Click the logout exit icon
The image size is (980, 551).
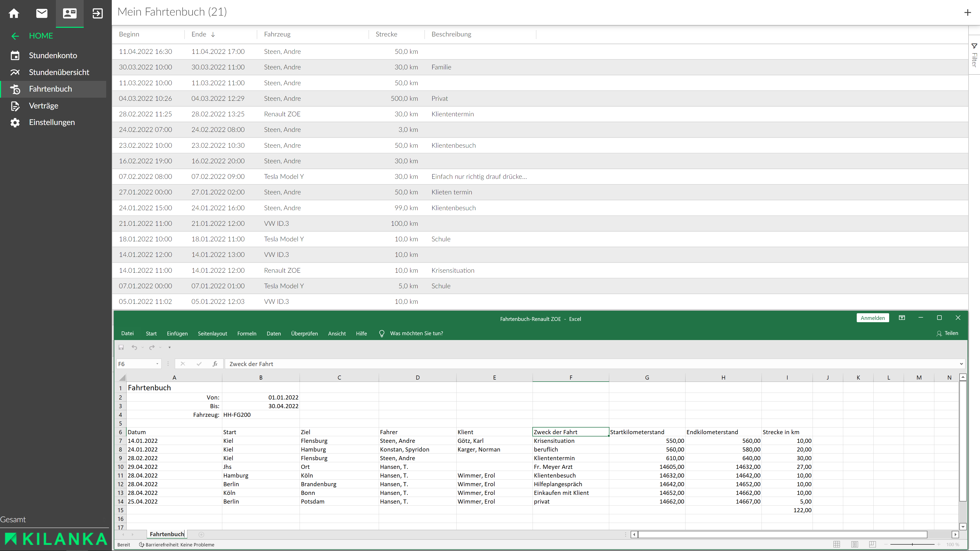(x=97, y=13)
